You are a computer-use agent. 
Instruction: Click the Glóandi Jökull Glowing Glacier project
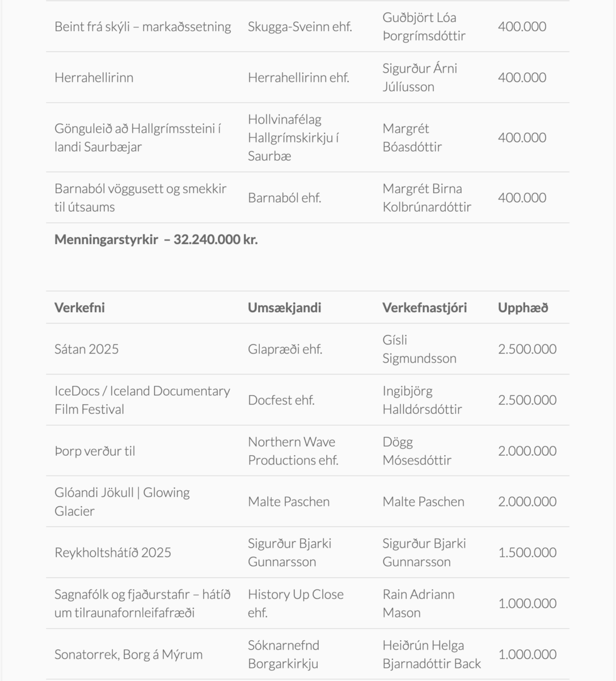coord(122,502)
